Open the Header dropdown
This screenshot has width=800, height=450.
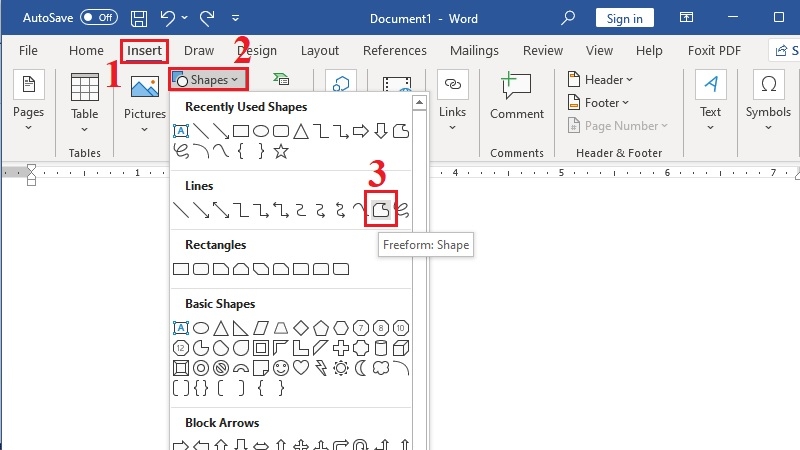pos(600,80)
